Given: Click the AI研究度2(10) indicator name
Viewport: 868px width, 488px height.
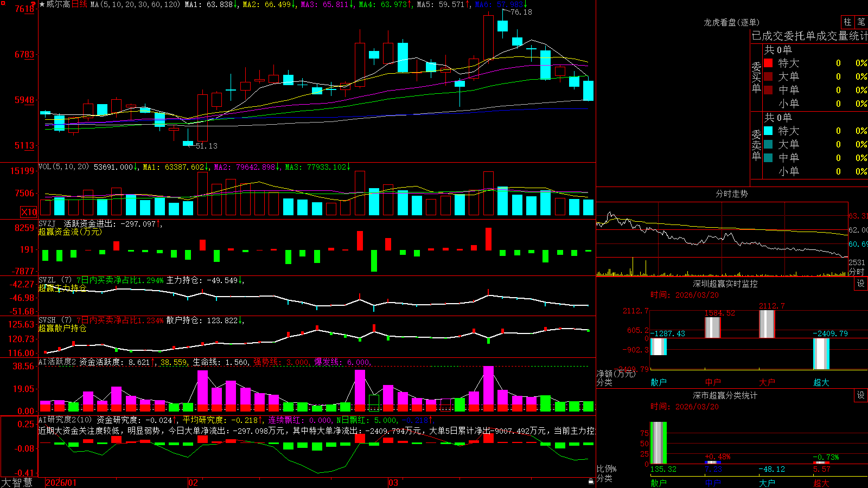Looking at the screenshot, I should click(x=65, y=420).
